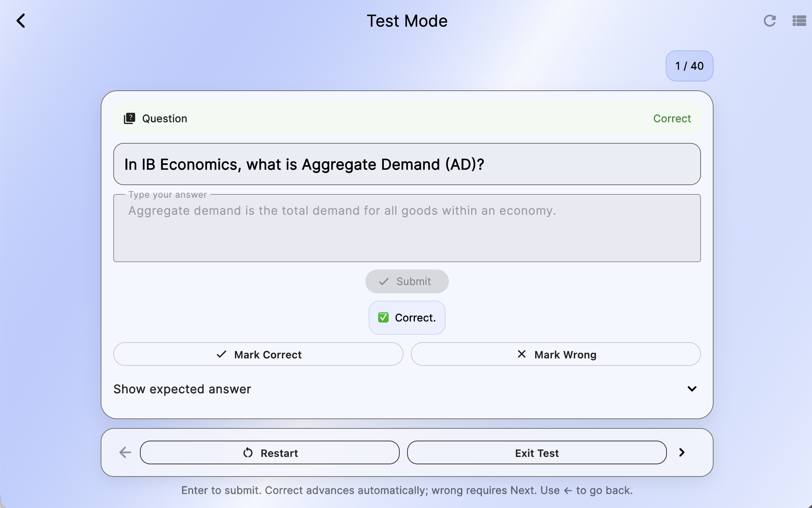
Task: Click the Test Mode title
Action: (x=407, y=21)
